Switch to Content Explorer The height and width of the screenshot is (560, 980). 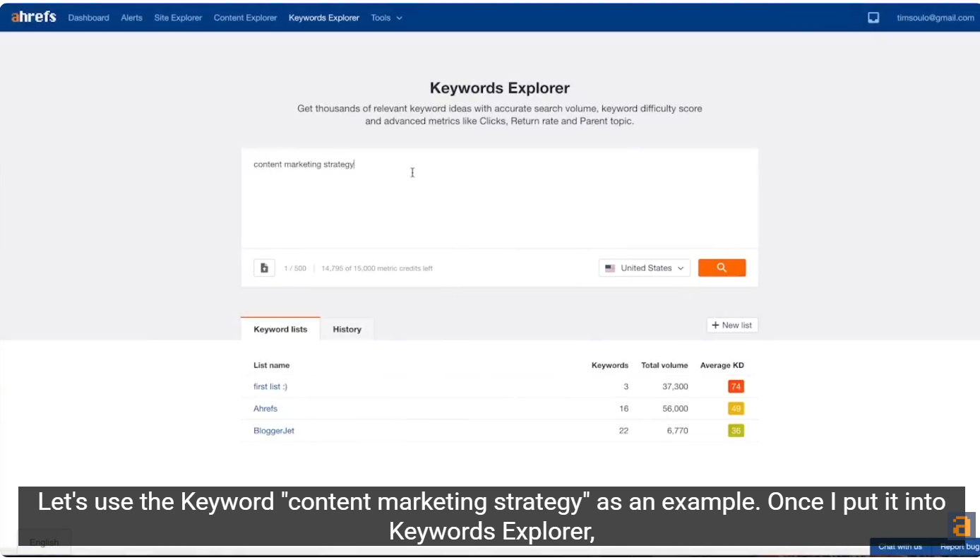click(x=245, y=18)
